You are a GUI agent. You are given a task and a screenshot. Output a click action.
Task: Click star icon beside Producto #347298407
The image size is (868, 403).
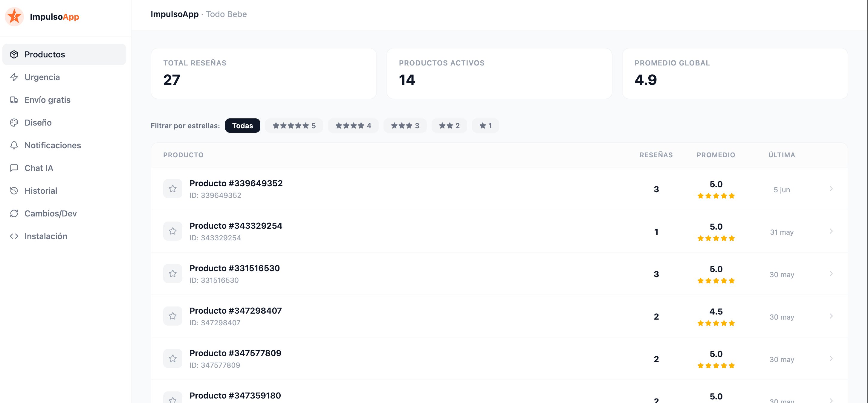[172, 316]
